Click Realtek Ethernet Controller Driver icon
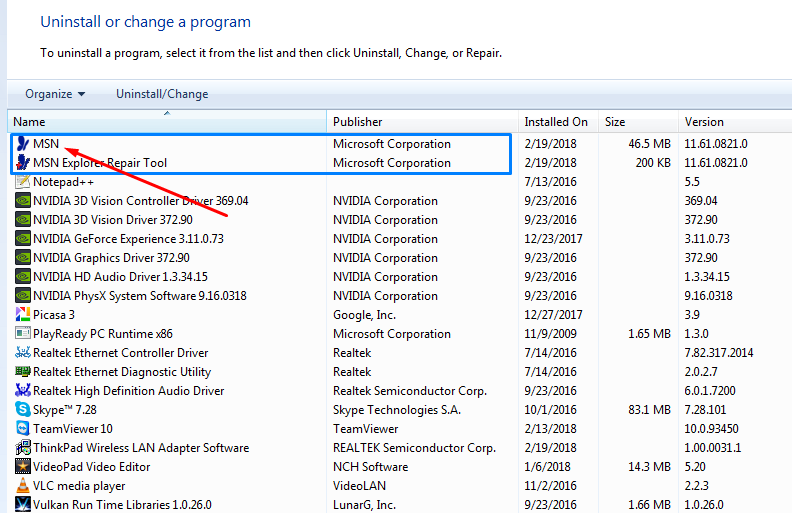 [x=23, y=353]
